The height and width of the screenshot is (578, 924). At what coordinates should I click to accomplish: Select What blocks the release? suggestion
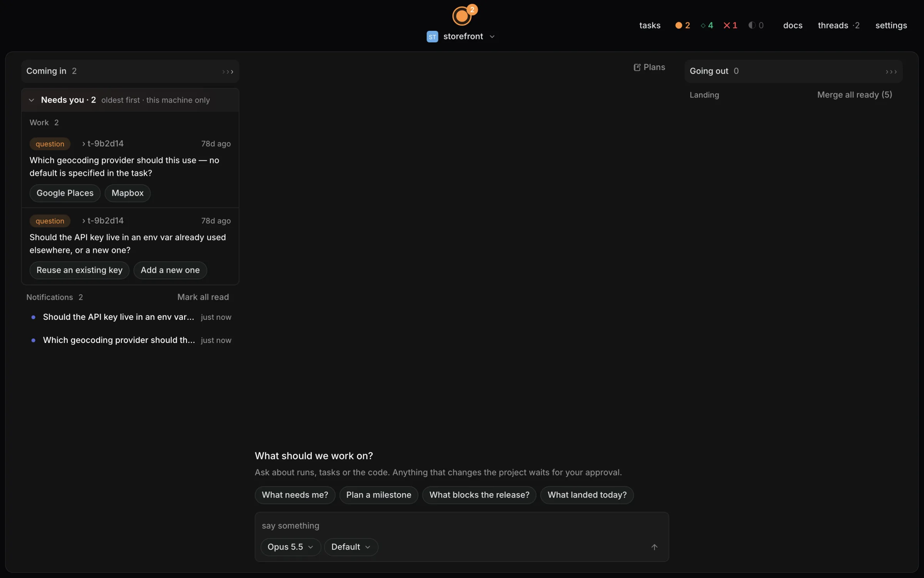(479, 495)
